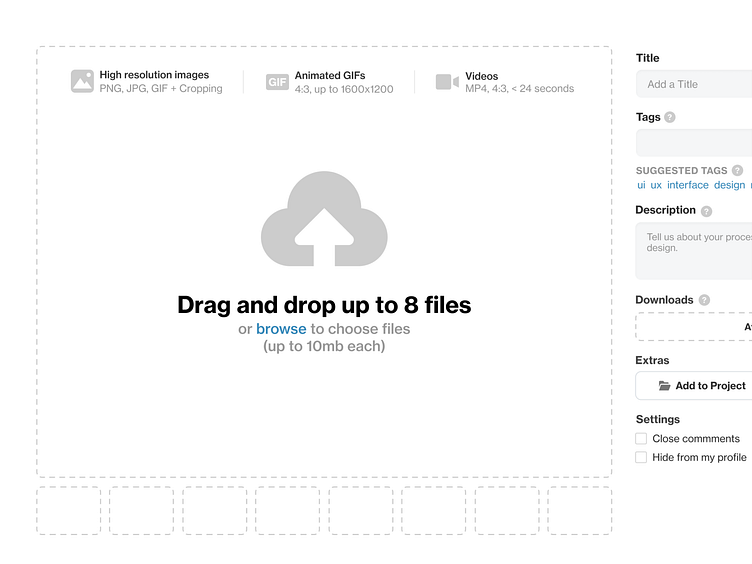Open help icon beside Suggested Tags

click(x=737, y=171)
